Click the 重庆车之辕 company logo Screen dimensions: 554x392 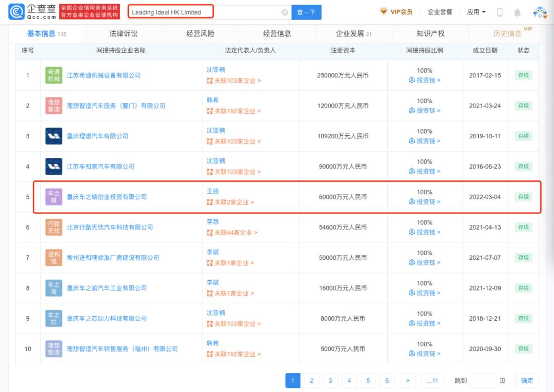(54, 197)
